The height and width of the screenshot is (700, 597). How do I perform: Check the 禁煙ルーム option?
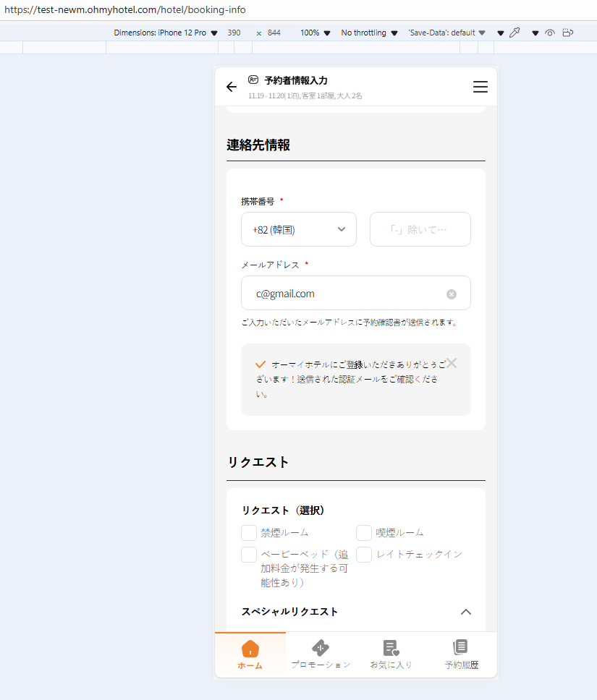(x=249, y=532)
